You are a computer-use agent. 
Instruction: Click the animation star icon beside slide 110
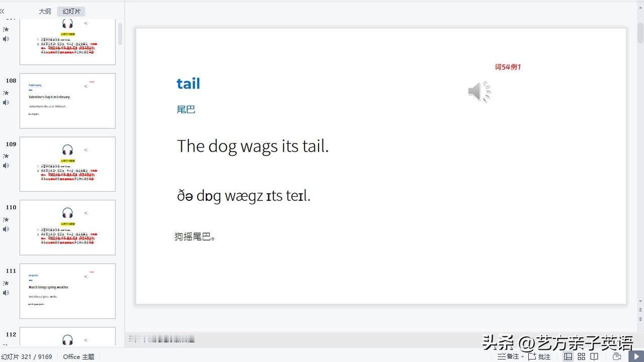pyautogui.click(x=6, y=220)
